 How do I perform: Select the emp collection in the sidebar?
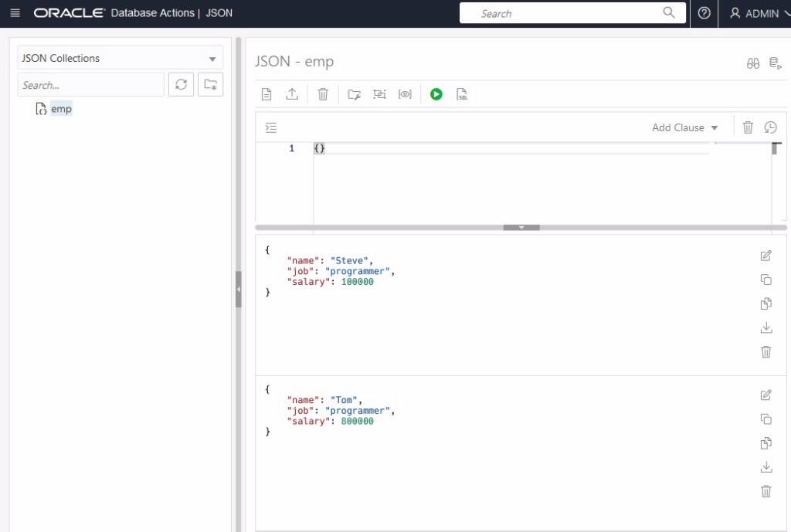tap(61, 109)
